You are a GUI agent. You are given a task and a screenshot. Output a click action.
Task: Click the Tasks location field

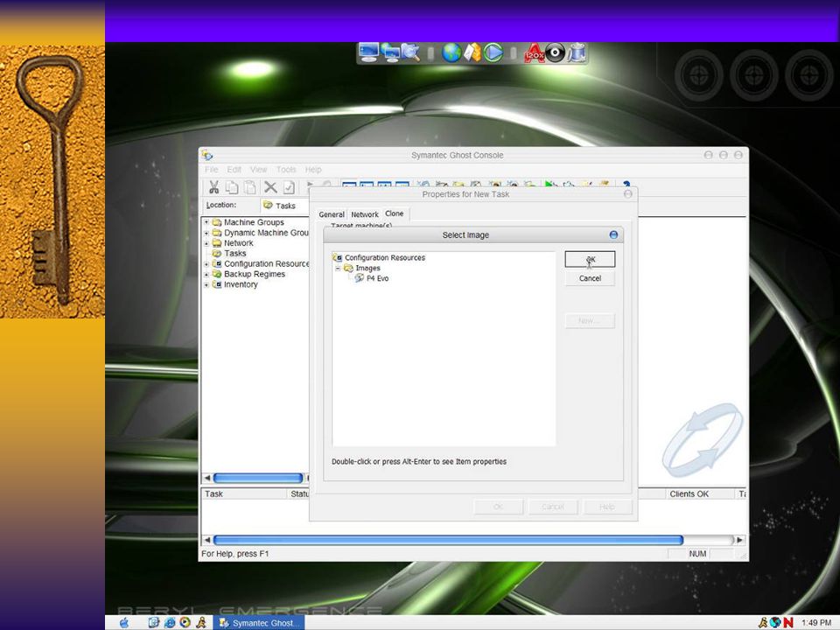coord(285,206)
